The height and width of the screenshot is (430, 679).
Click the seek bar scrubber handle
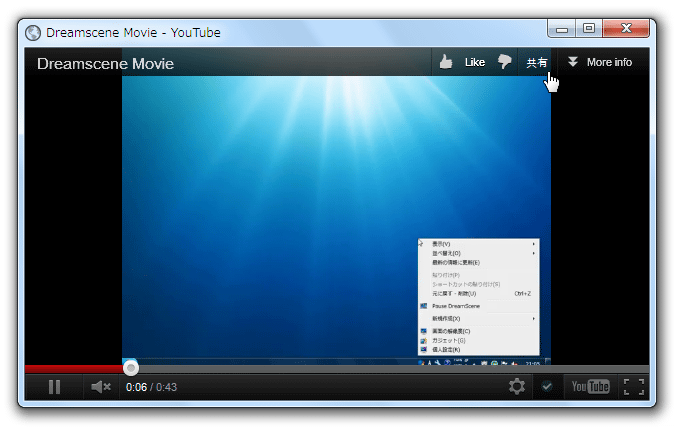click(x=131, y=368)
